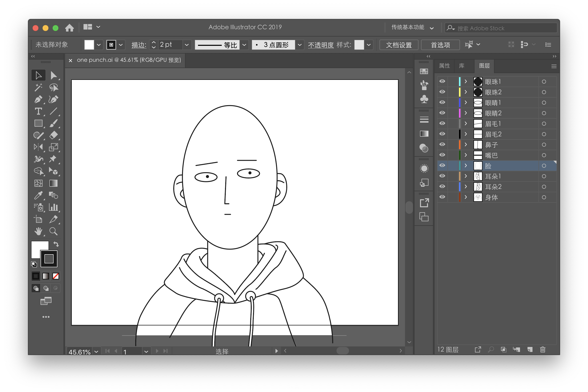This screenshot has height=392, width=588.
Task: Select the Eyedropper tool
Action: (x=38, y=195)
